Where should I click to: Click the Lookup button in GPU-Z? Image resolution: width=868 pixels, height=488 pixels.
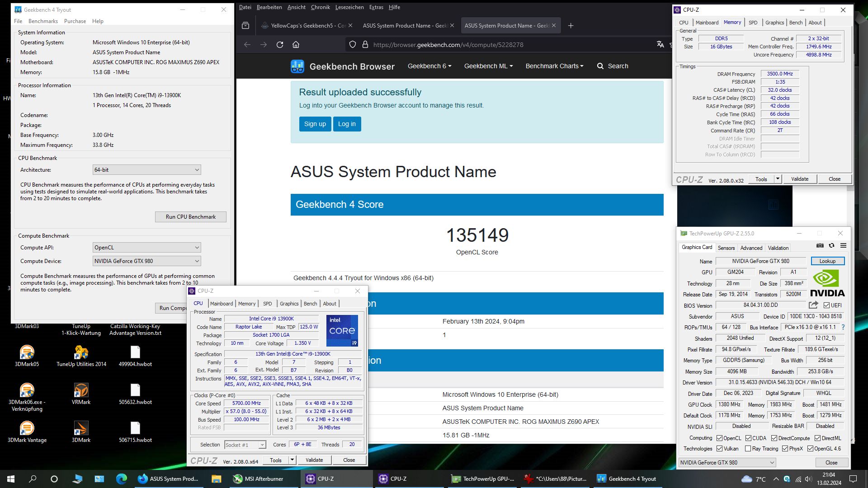click(x=827, y=261)
